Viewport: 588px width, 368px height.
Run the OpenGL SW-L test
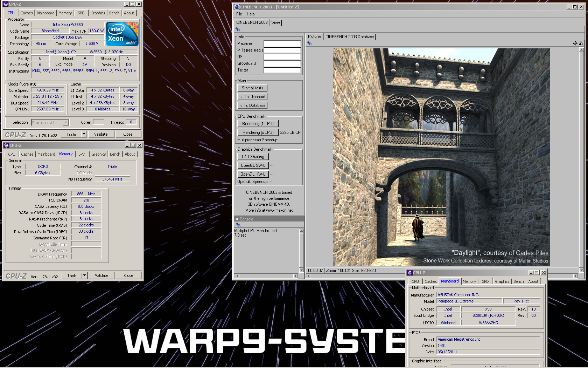coord(253,165)
